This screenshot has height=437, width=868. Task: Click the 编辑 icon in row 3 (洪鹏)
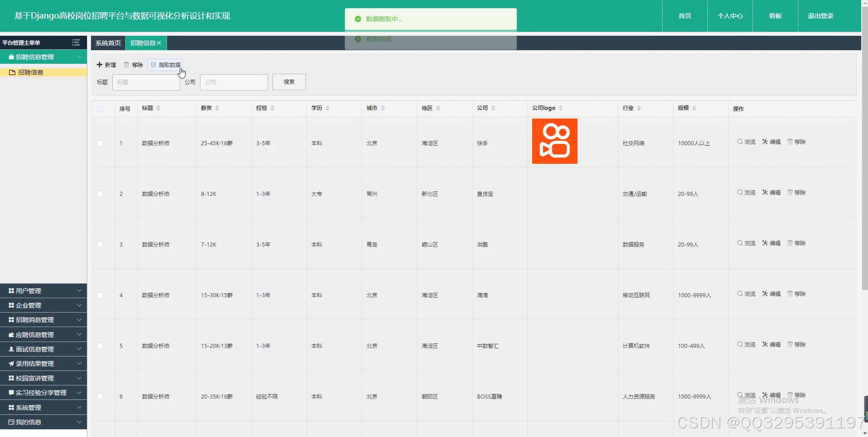coord(765,243)
